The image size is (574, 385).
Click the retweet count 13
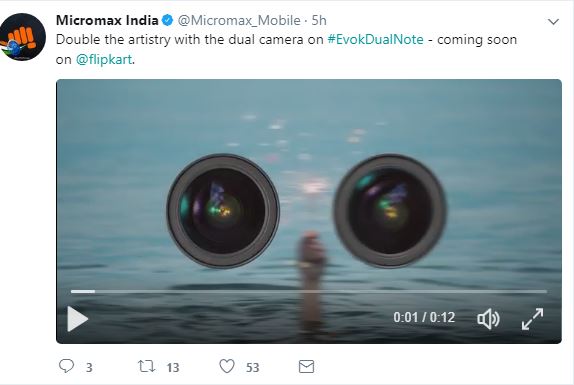pyautogui.click(x=173, y=367)
